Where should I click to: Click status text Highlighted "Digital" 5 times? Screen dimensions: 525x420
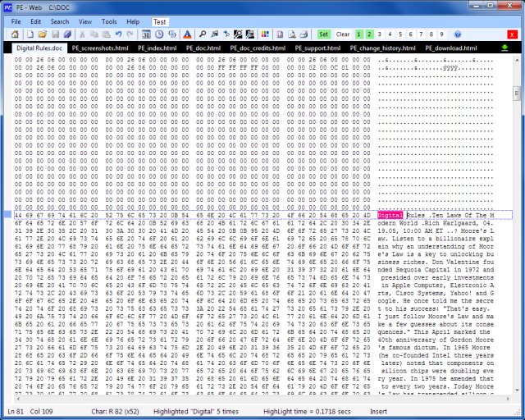196,412
